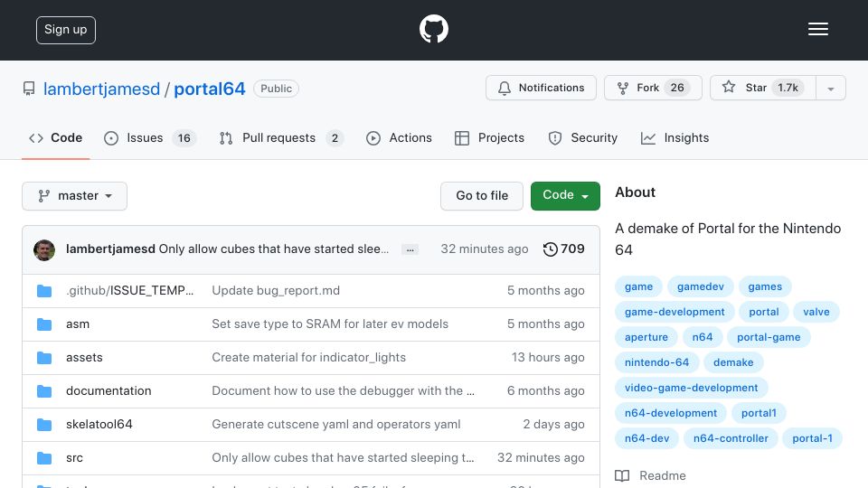Open the lambertjamesd owner link
868x488 pixels.
coord(101,89)
